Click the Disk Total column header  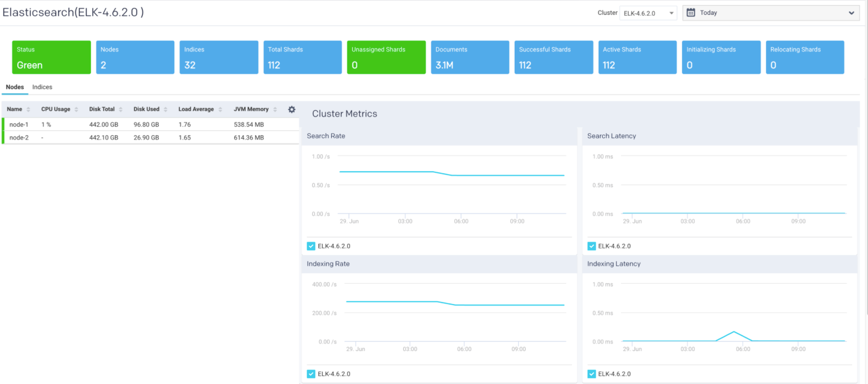click(x=102, y=110)
